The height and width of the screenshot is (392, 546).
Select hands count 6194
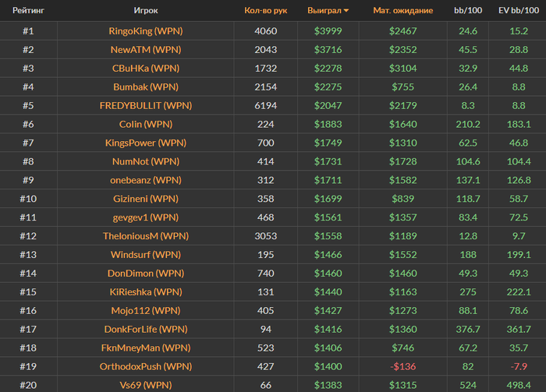pos(266,105)
